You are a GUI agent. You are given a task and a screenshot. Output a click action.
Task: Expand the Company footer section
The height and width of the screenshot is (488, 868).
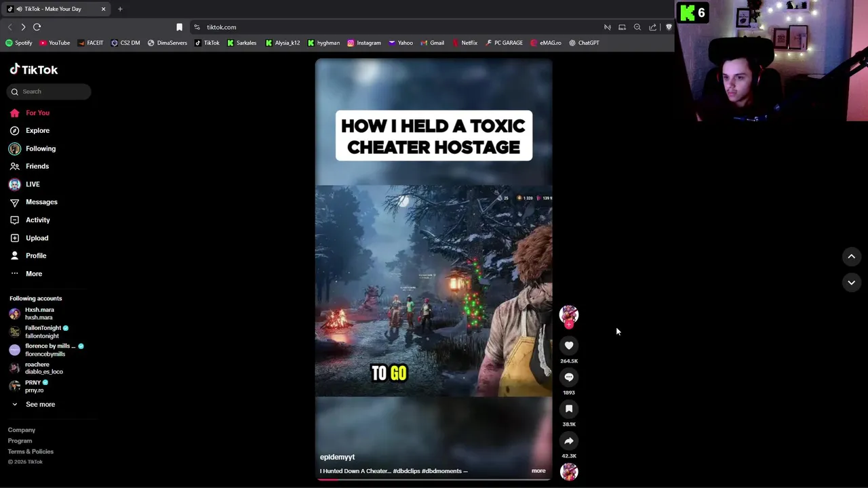[x=22, y=430]
